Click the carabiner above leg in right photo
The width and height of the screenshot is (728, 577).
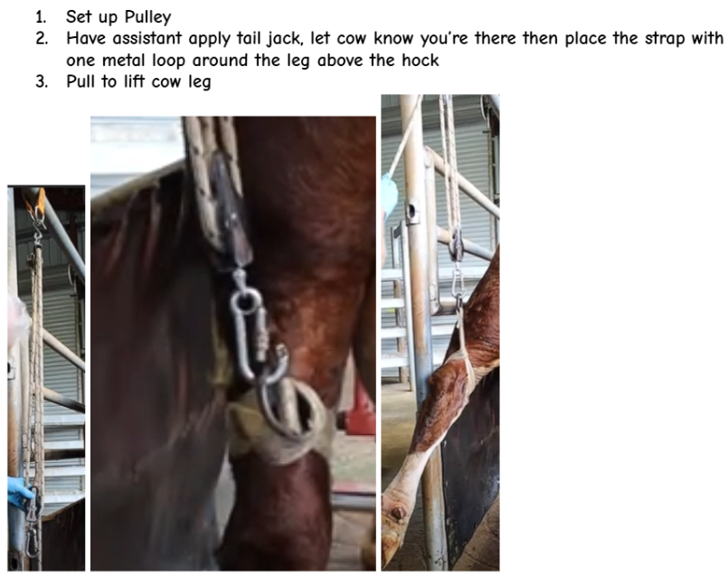coord(458,281)
